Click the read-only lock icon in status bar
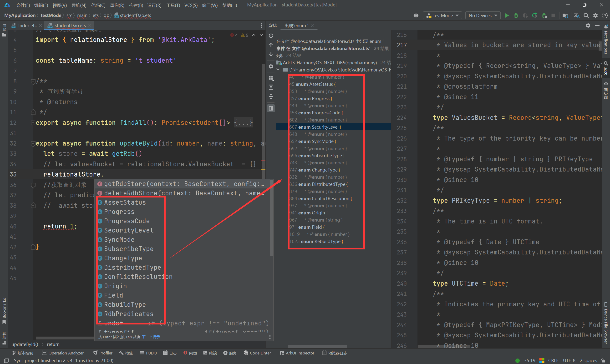 pos(603,360)
